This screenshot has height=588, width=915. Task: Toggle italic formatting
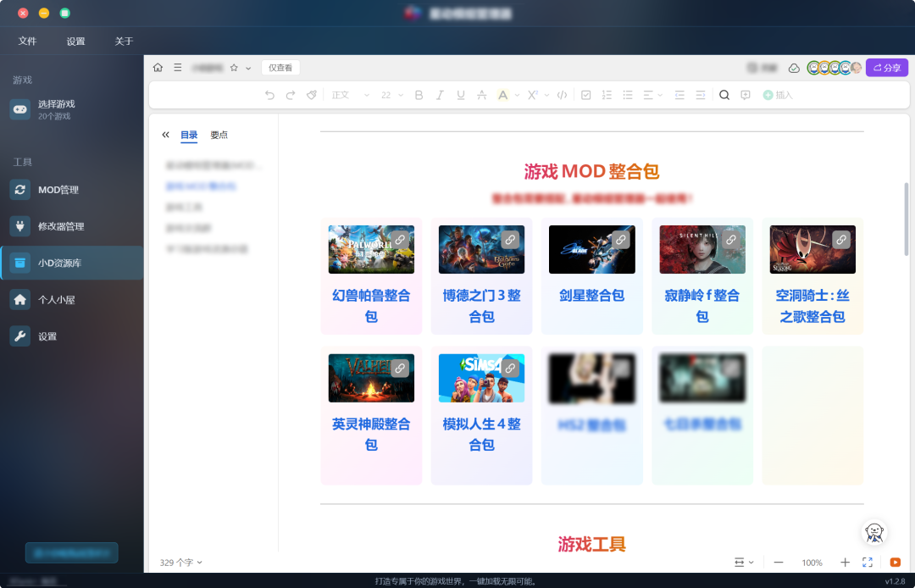click(x=440, y=95)
